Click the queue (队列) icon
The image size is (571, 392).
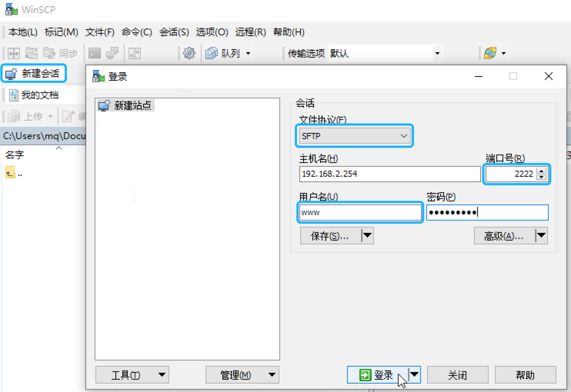tap(212, 53)
